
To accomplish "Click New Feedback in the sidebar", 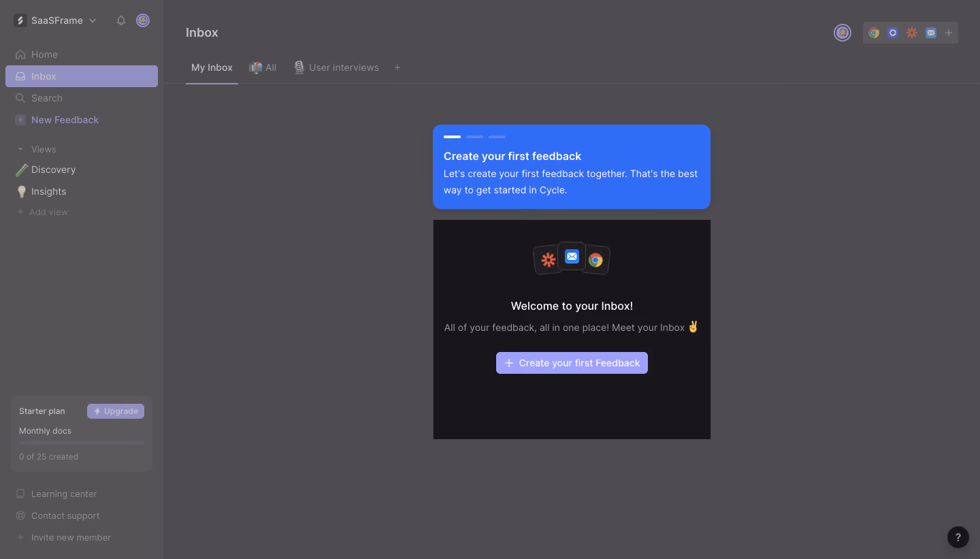I will [x=82, y=120].
